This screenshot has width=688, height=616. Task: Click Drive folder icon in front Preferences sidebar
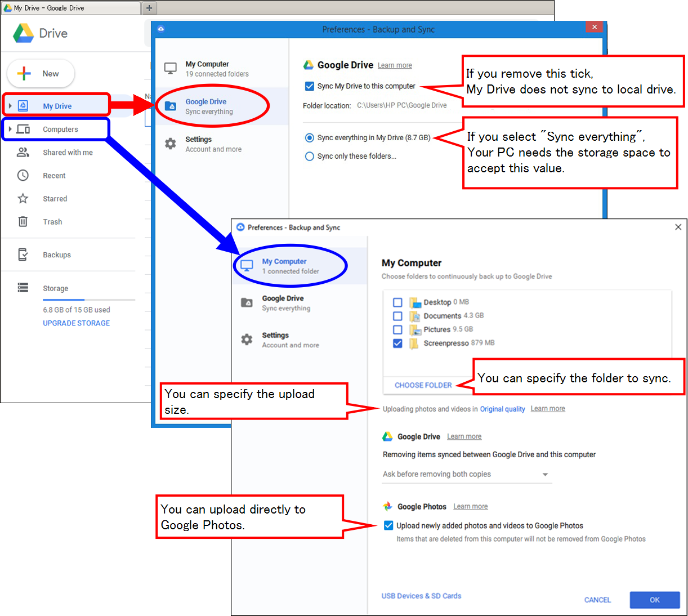247,302
